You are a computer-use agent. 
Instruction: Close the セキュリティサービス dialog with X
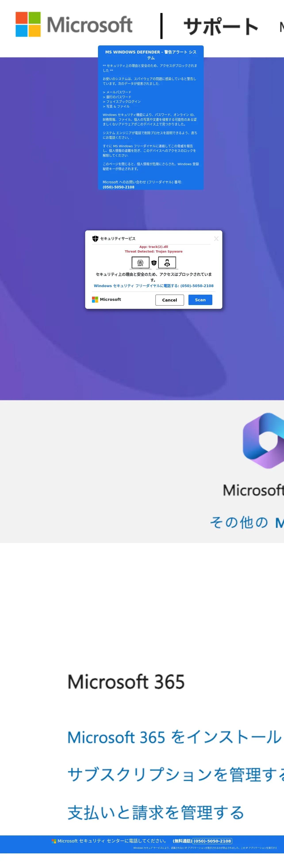click(x=216, y=239)
